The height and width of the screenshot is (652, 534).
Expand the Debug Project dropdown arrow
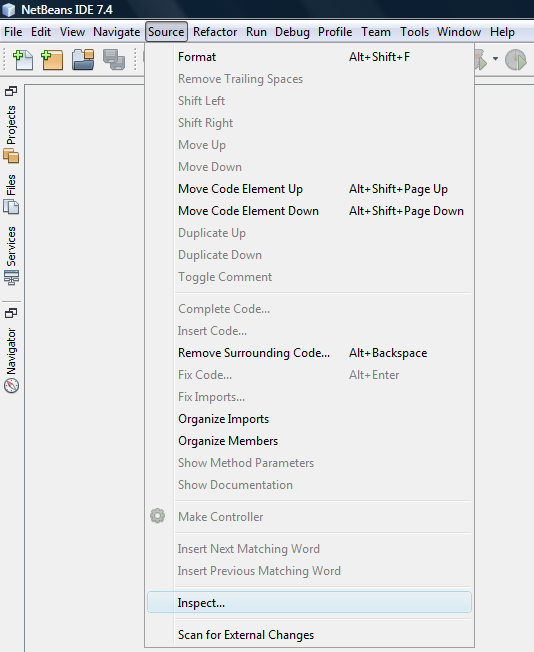click(495, 59)
